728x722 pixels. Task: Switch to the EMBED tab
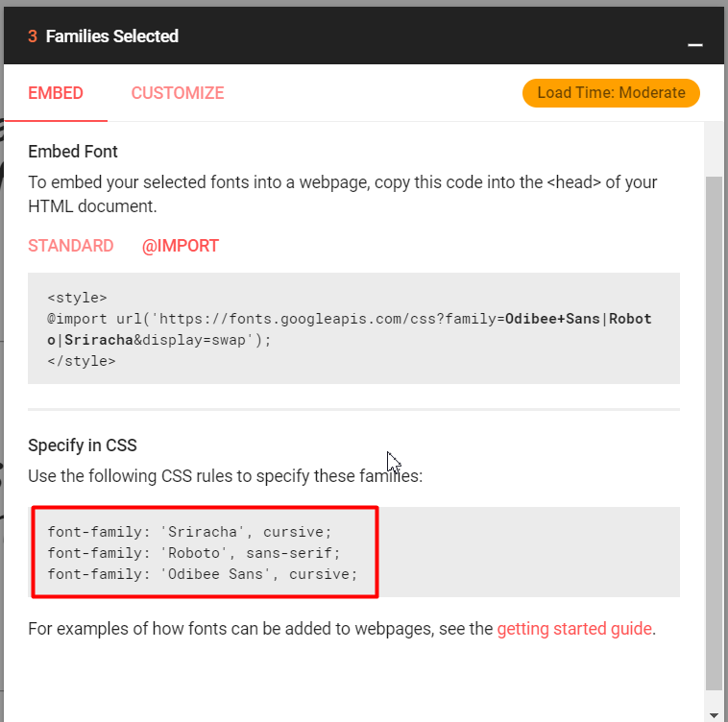pyautogui.click(x=56, y=93)
